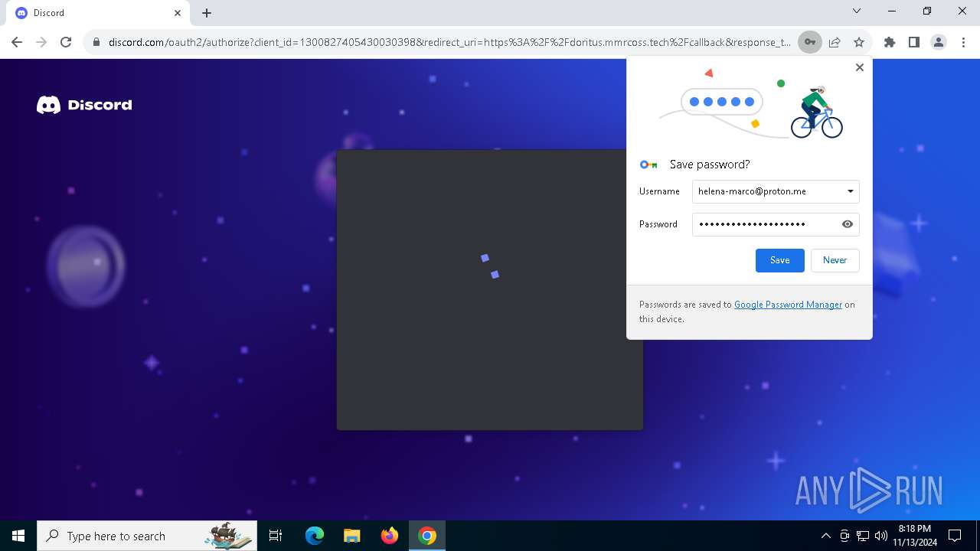This screenshot has width=980, height=551.
Task: Share this page via share icon
Action: click(x=835, y=42)
